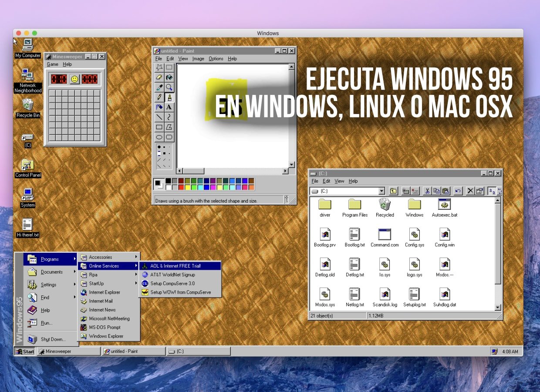Select the Curve tool in Paint
Image resolution: width=540 pixels, height=392 pixels.
pos(169,117)
